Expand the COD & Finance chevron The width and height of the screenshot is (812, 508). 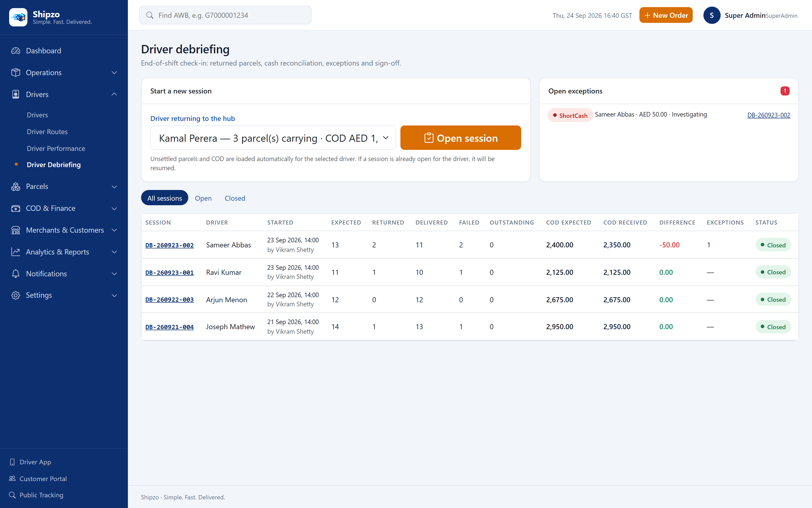114,209
